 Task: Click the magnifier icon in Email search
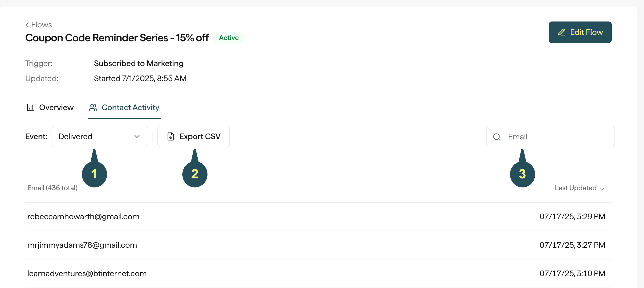click(x=497, y=137)
